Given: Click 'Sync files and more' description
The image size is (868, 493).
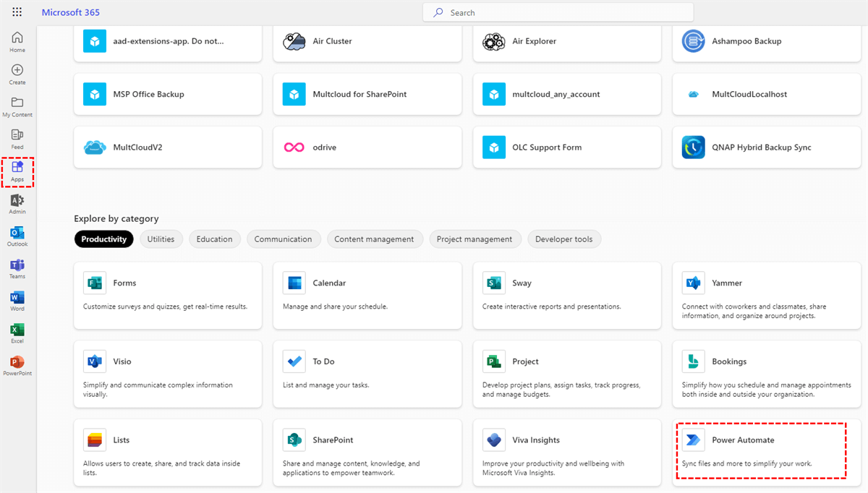Looking at the screenshot, I should coord(747,463).
